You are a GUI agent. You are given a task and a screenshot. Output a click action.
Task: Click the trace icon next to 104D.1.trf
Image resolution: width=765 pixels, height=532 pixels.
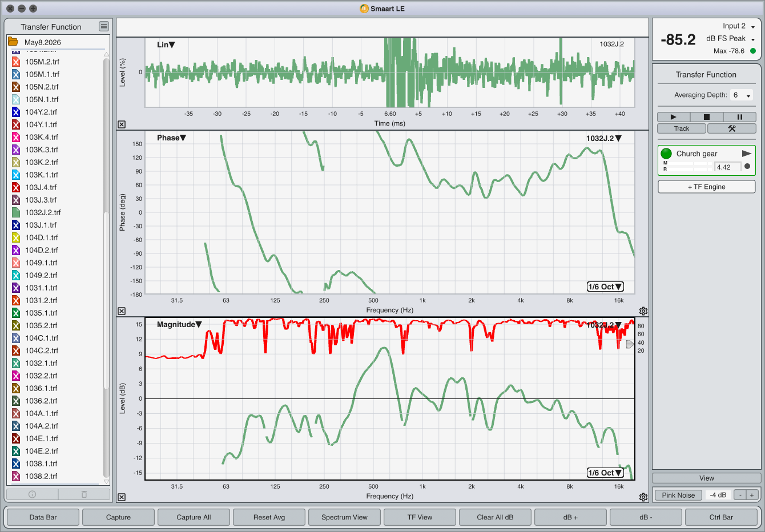tap(16, 237)
